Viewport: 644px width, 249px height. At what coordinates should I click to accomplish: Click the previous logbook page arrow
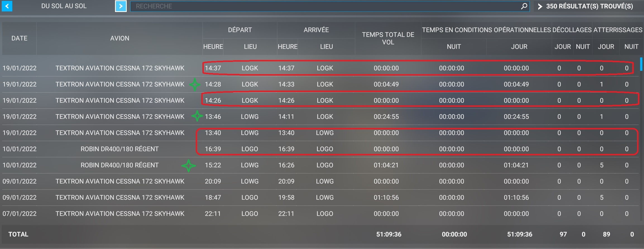(7, 6)
